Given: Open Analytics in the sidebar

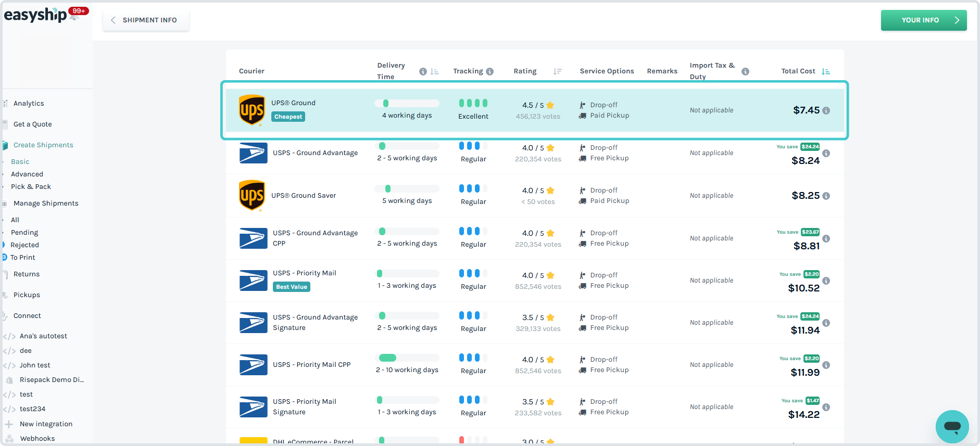Looking at the screenshot, I should coord(29,104).
